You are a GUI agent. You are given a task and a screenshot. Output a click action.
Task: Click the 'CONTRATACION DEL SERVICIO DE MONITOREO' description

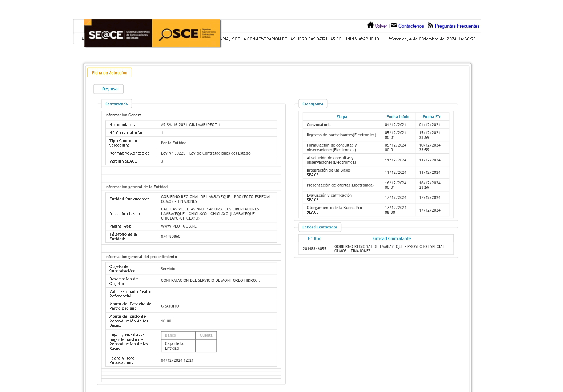point(210,280)
